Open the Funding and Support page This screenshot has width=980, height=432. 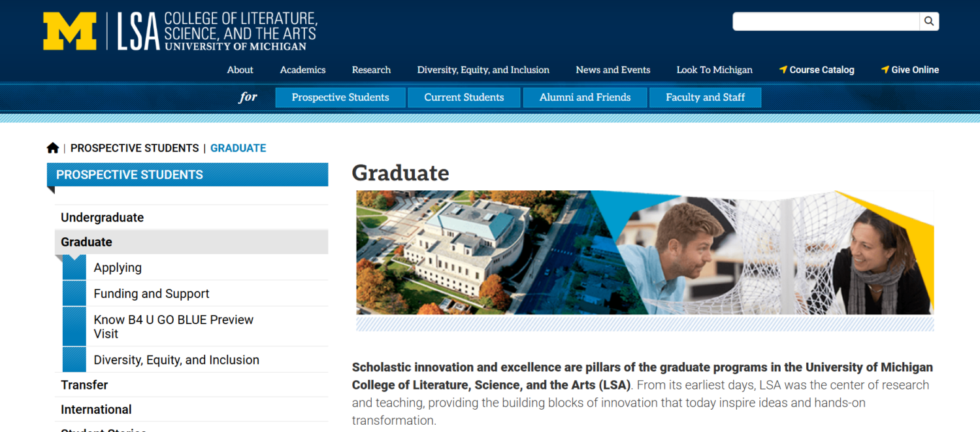point(152,293)
